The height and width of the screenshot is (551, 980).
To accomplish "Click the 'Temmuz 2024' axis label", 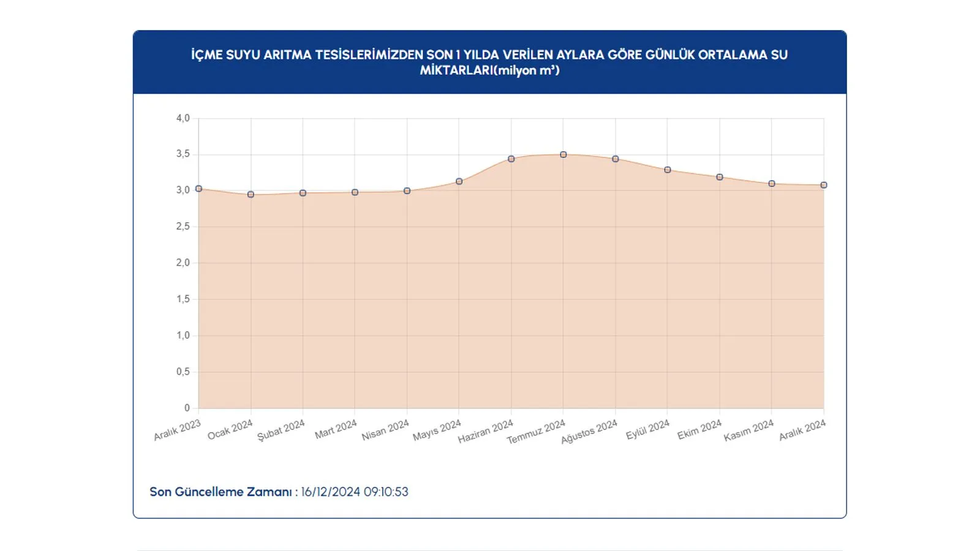I will [536, 432].
